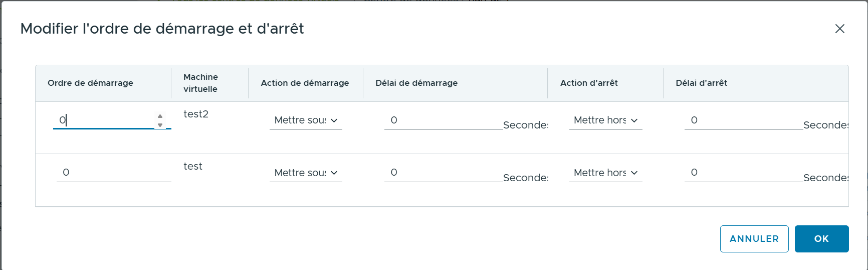Click the "Ordre de démarrage" column header
This screenshot has height=270, width=868.
90,83
